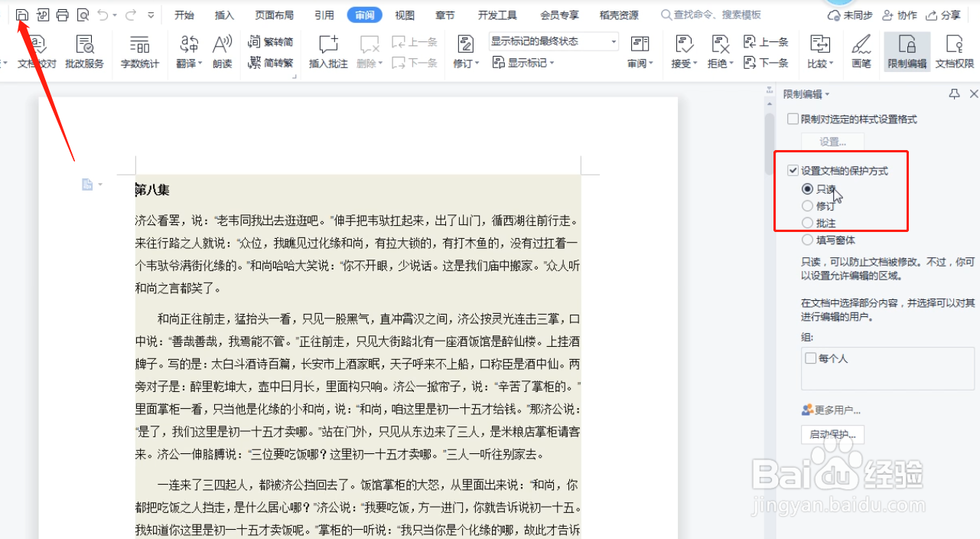Switch to the 章节 tab
This screenshot has width=980, height=539.
pyautogui.click(x=444, y=15)
